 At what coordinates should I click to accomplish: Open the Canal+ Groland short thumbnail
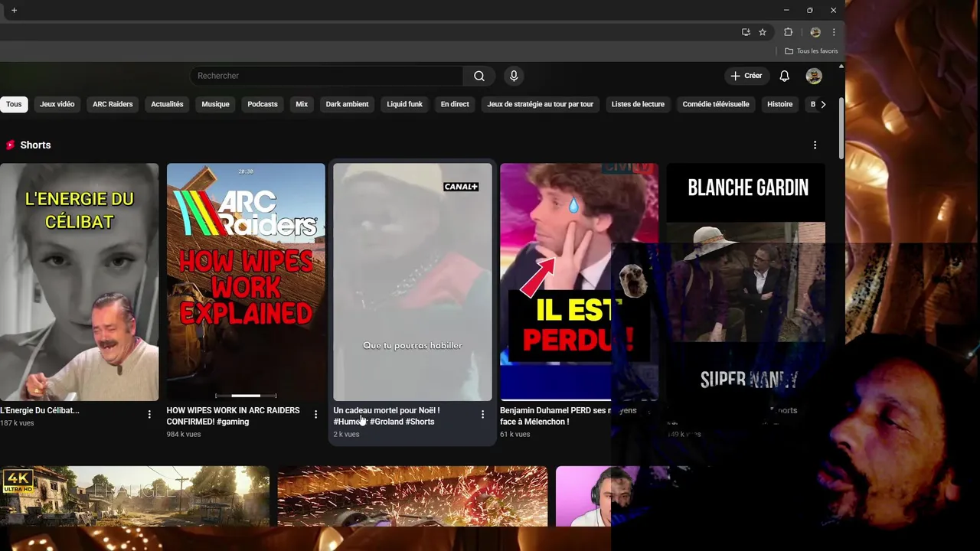pos(413,282)
